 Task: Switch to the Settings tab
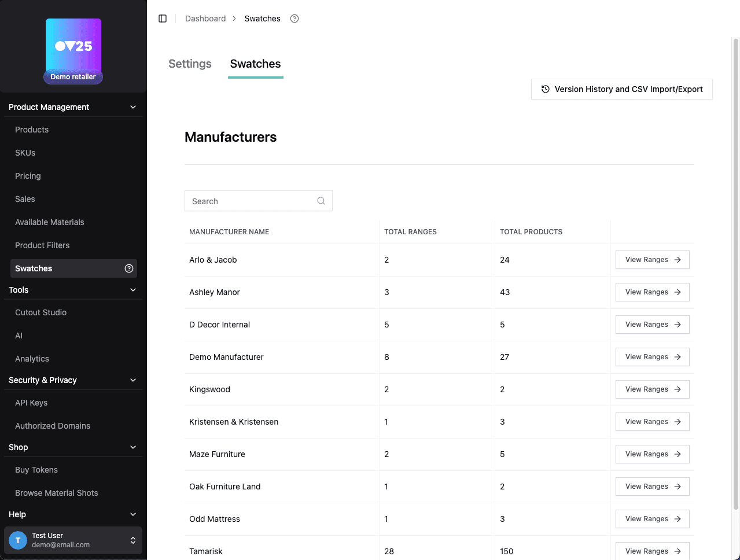click(190, 64)
